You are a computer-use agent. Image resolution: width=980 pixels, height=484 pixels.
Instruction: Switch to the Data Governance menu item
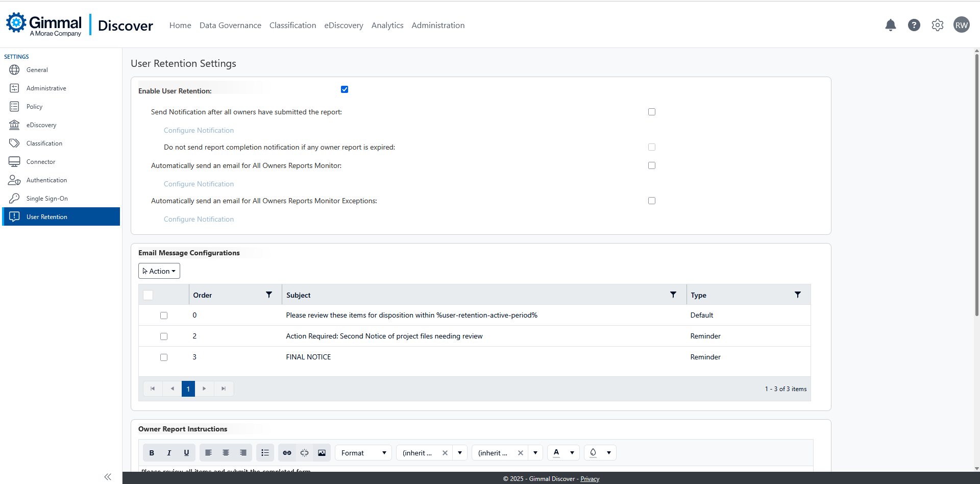pyautogui.click(x=230, y=25)
